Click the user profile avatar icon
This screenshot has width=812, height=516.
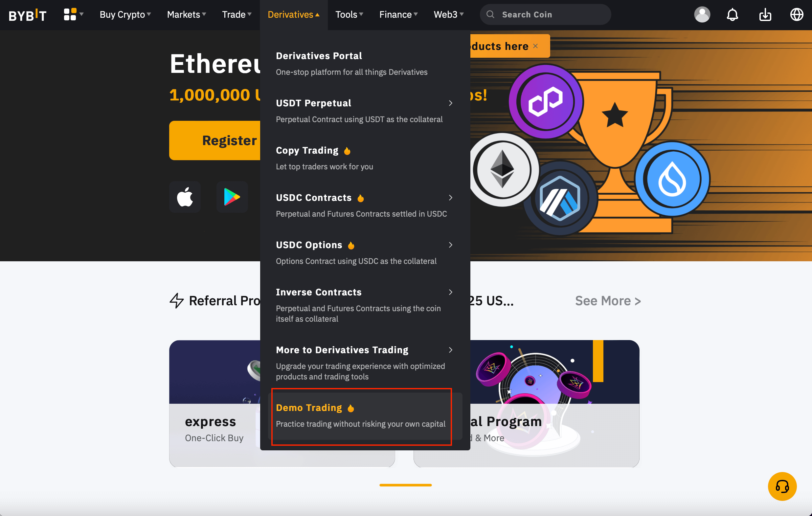point(703,15)
